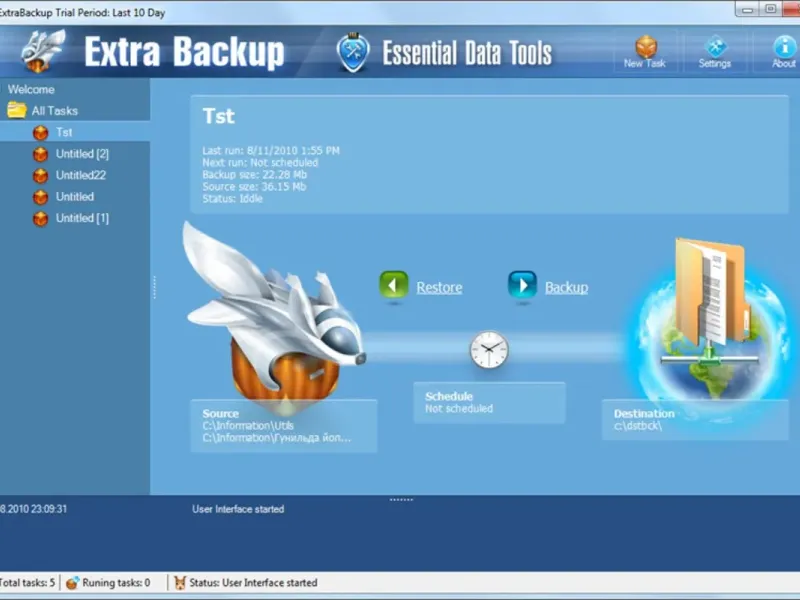Select the plain Untitled task label
This screenshot has width=800, height=600.
pyautogui.click(x=75, y=196)
